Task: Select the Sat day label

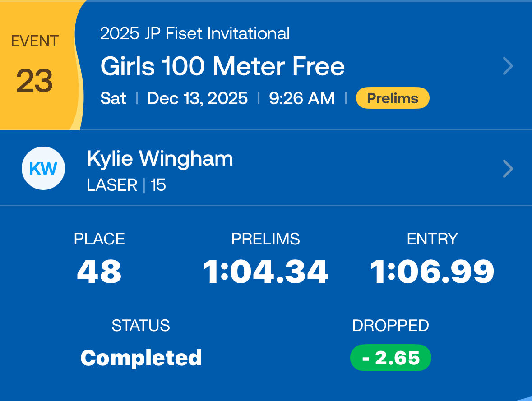Action: coord(113,98)
